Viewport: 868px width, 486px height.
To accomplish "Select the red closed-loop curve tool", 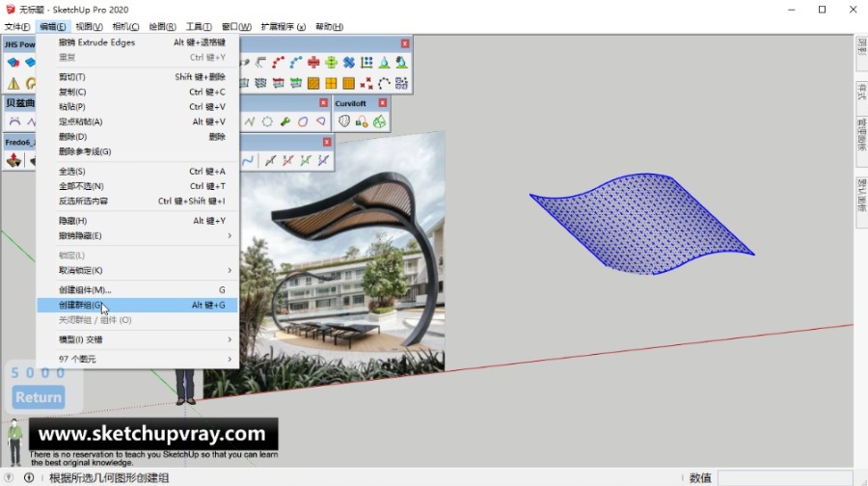I will click(x=303, y=121).
